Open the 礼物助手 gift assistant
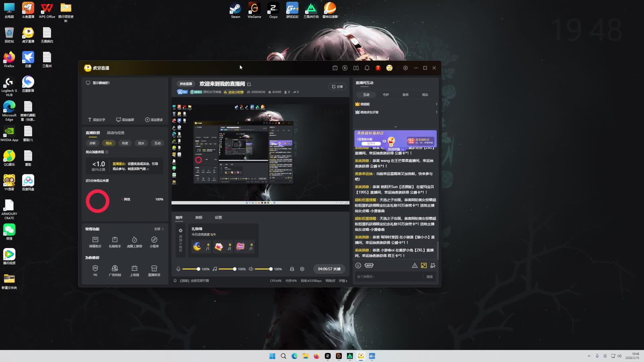 click(x=115, y=240)
